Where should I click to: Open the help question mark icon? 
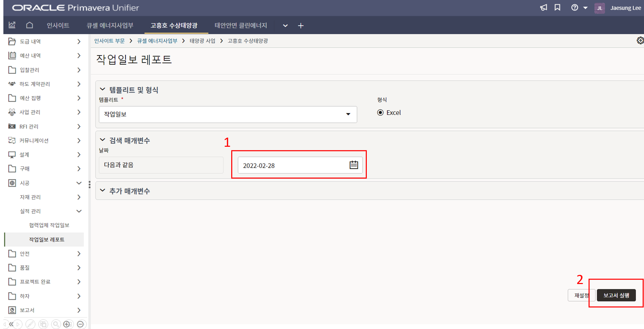[574, 7]
